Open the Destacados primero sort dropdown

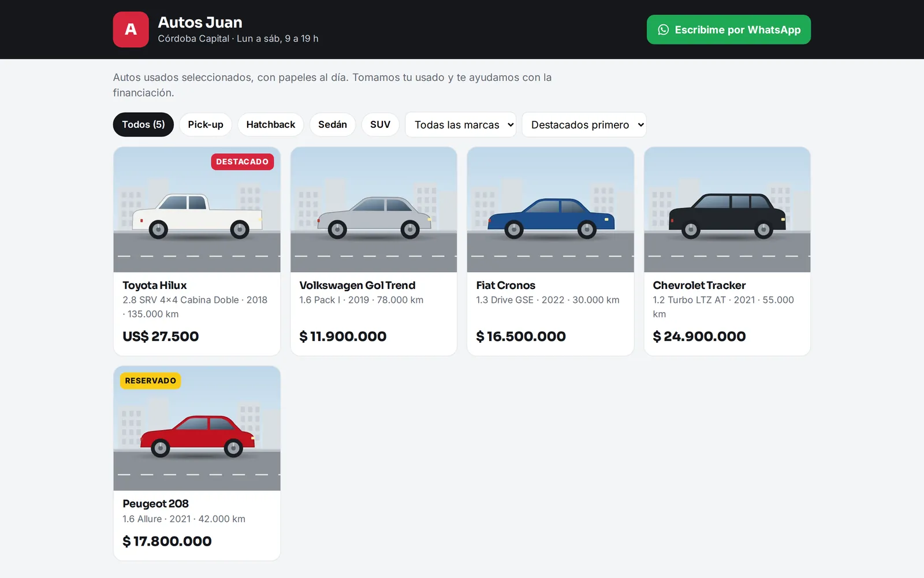pyautogui.click(x=584, y=125)
